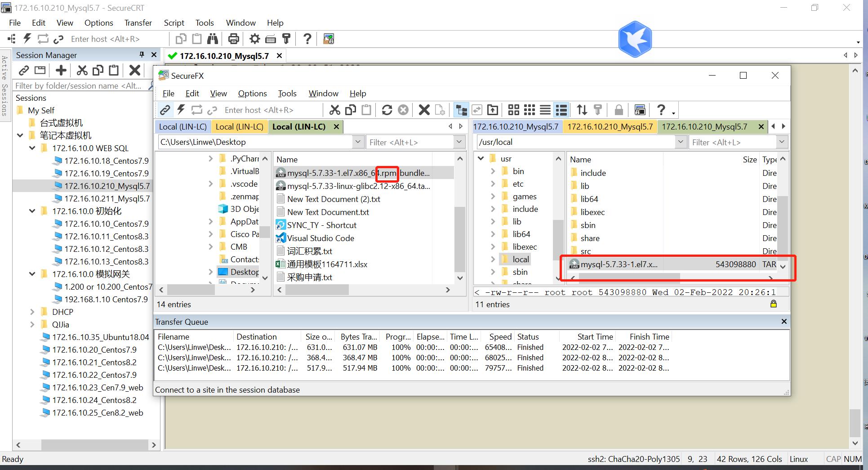Toggle the synchronized browsing button in SecureFX toolbar
Image resolution: width=868 pixels, height=470 pixels.
(x=477, y=110)
